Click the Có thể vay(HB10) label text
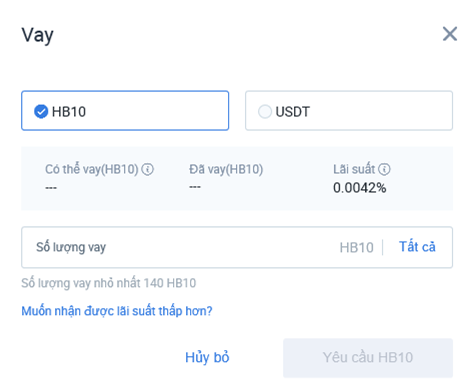This screenshot has width=475, height=392. (92, 169)
